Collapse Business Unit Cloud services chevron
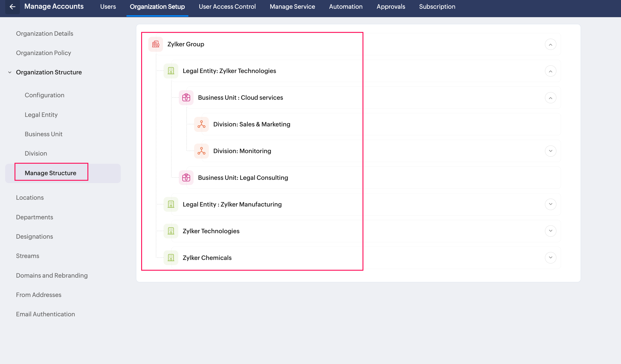The height and width of the screenshot is (364, 621). coord(550,98)
